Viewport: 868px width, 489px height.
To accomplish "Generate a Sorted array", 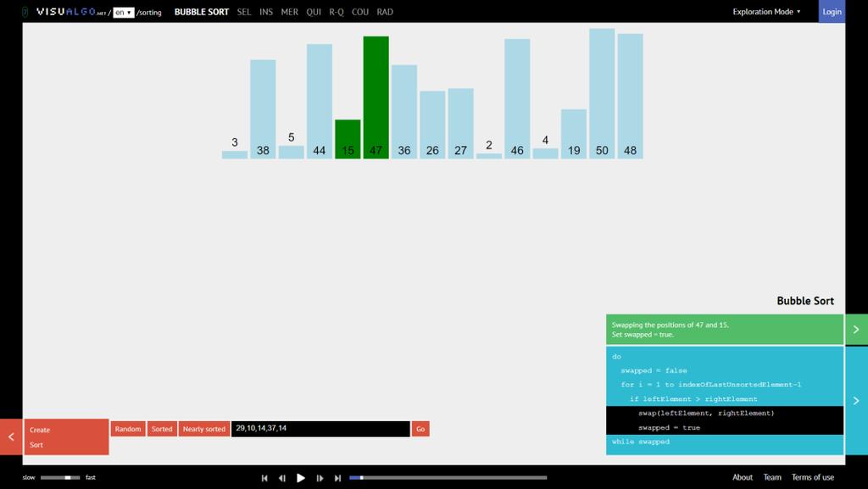I will (162, 429).
